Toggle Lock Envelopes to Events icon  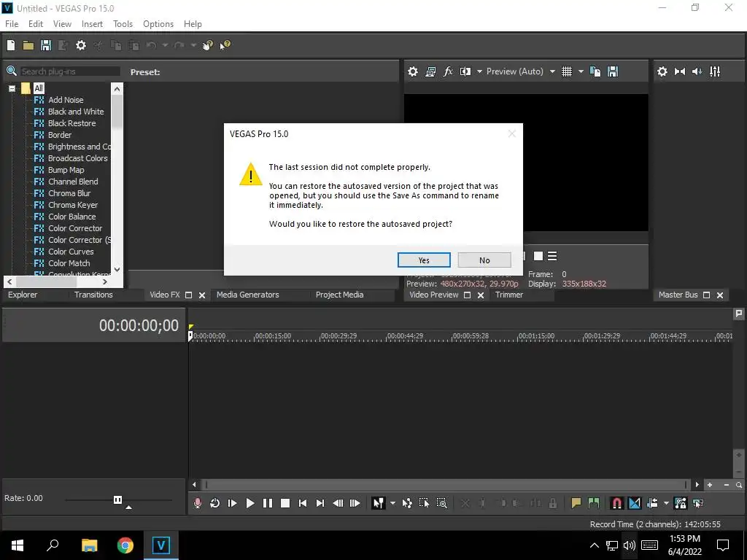[681, 503]
